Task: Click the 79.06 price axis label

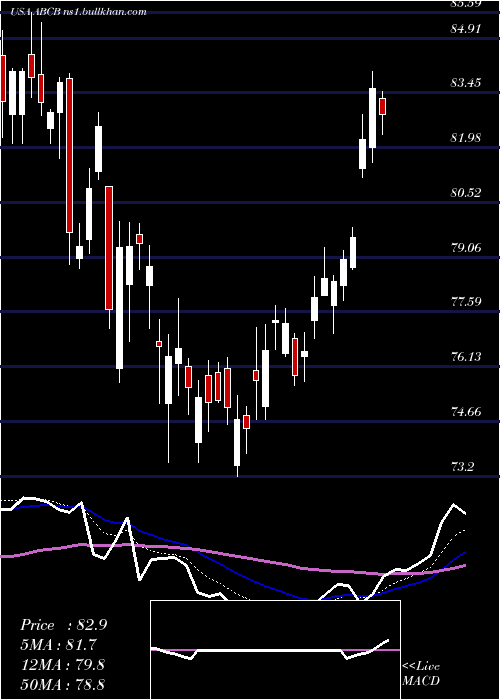Action: coord(466,247)
